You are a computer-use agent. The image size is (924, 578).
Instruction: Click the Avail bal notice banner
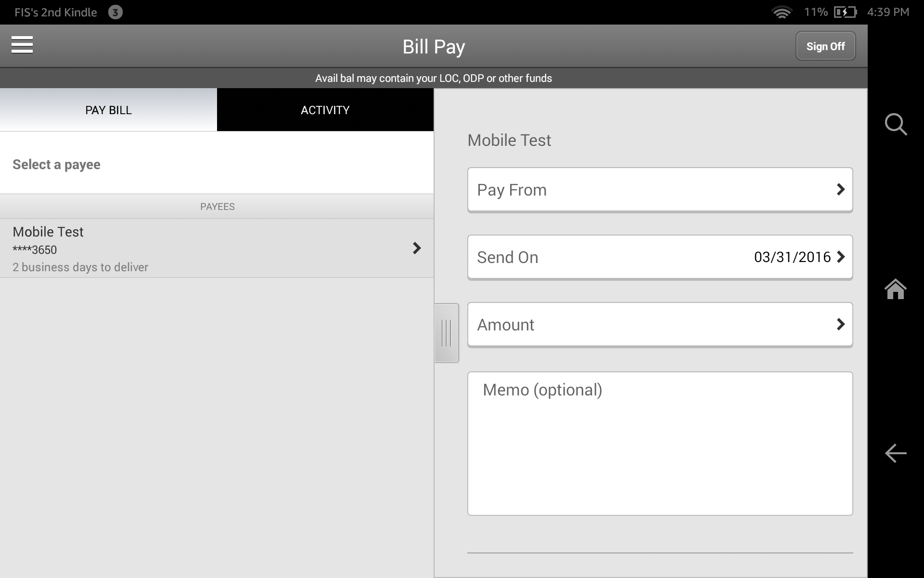coord(433,78)
